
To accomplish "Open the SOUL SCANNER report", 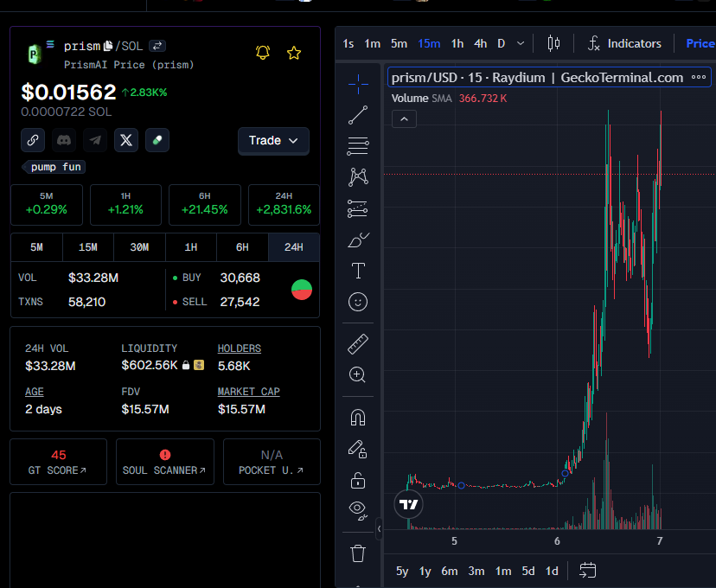I will point(165,462).
